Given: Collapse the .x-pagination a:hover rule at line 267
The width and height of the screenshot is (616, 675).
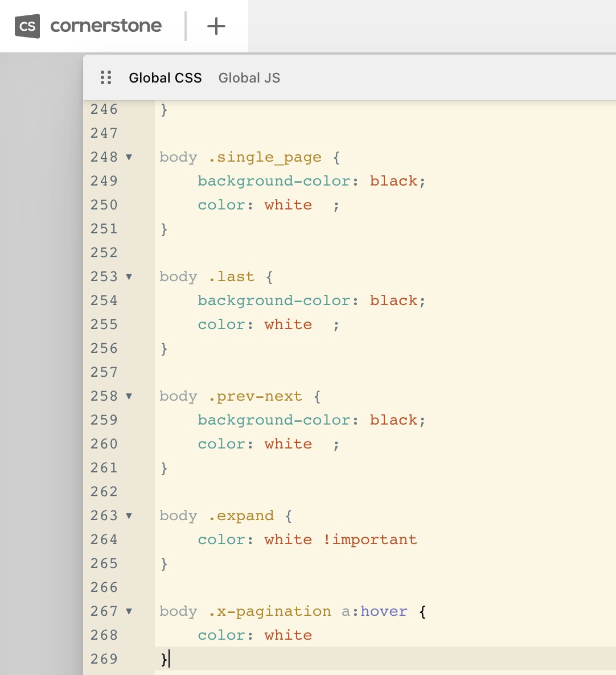Looking at the screenshot, I should (129, 611).
